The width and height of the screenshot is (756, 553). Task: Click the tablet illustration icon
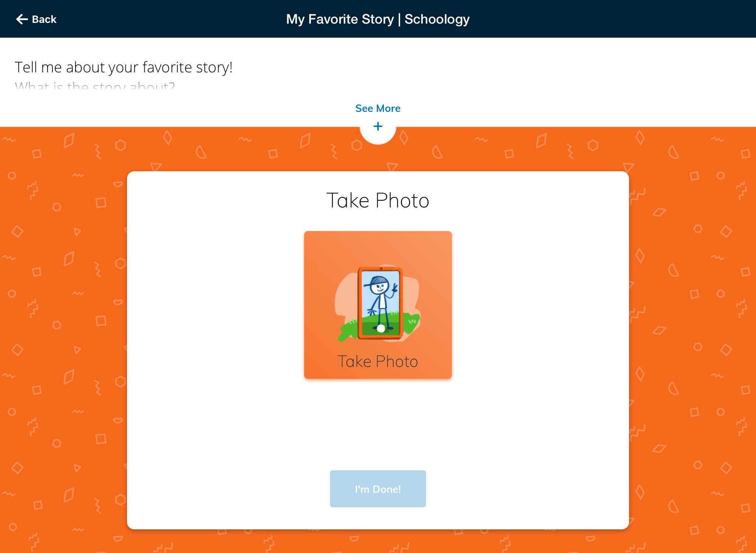(379, 303)
